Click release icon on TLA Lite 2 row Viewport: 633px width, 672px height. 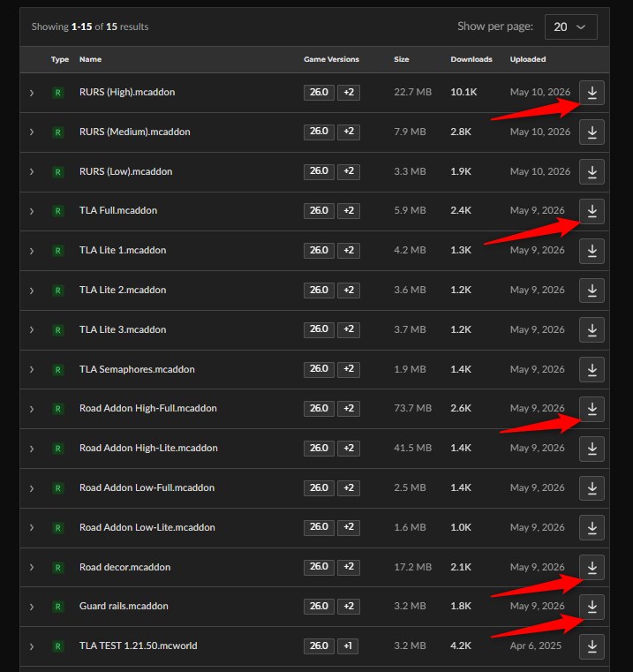[58, 291]
